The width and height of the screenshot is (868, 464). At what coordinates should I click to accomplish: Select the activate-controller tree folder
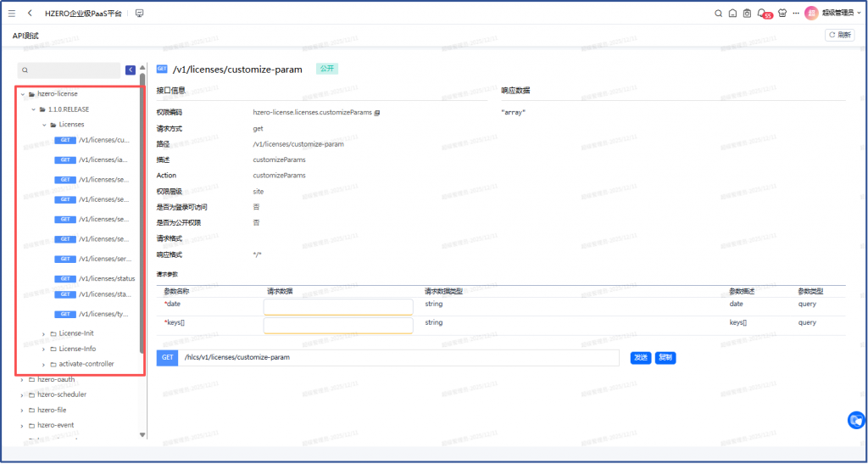[86, 364]
